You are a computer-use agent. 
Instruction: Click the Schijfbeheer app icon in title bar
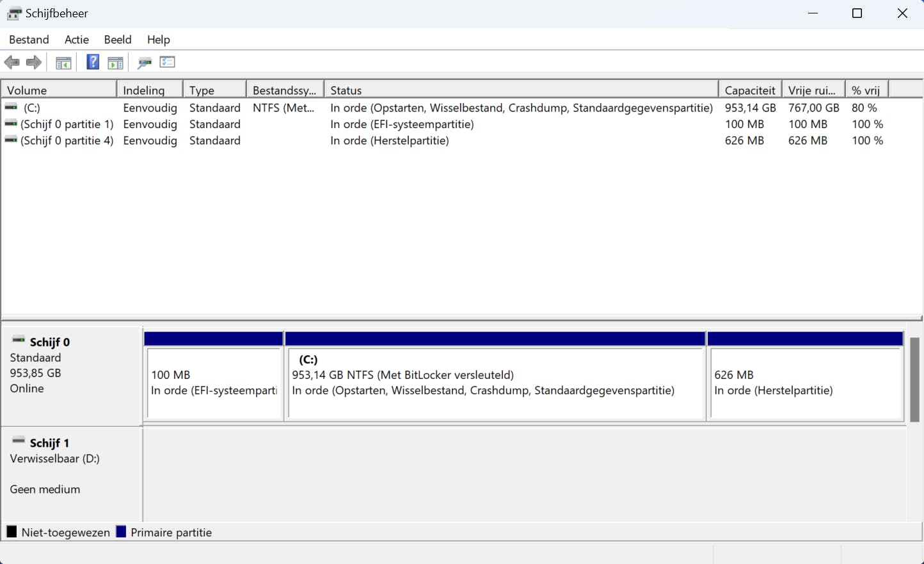14,13
